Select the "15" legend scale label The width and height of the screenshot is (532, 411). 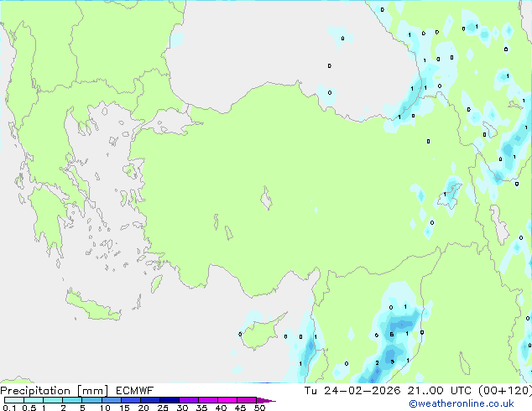[124, 408]
